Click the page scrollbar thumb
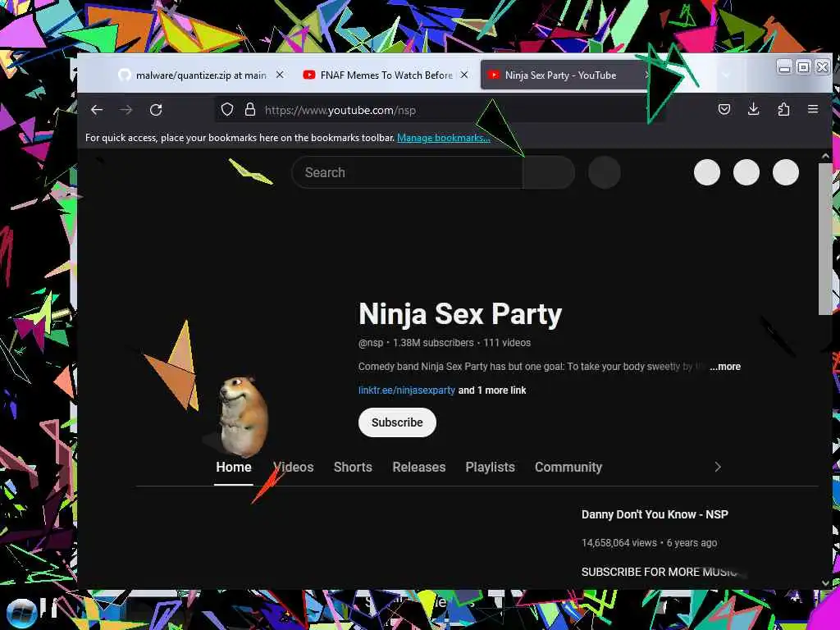 [825, 239]
